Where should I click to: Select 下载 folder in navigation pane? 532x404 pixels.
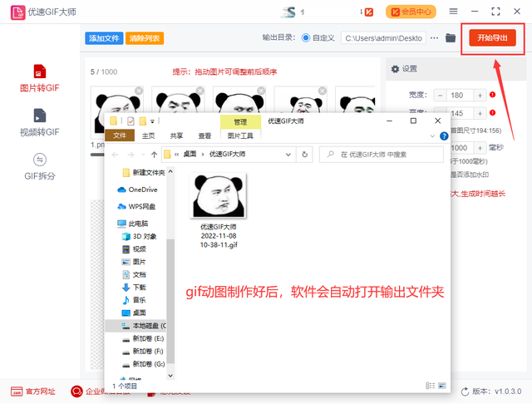point(134,288)
